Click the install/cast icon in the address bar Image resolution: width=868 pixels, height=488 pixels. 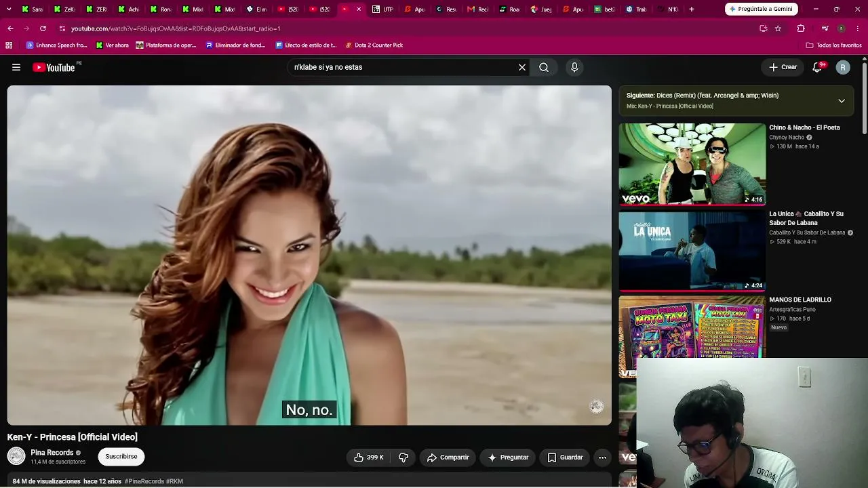[x=763, y=28]
